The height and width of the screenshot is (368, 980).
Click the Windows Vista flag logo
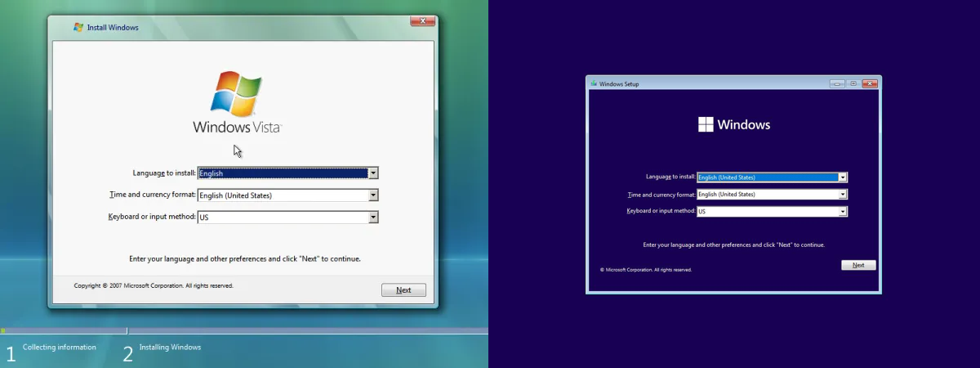(236, 92)
